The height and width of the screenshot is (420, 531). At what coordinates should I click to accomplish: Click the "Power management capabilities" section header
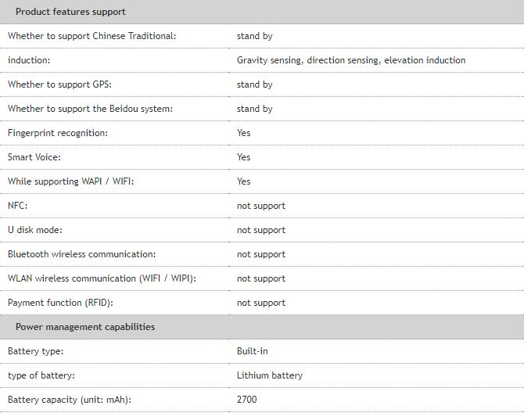tap(85, 327)
